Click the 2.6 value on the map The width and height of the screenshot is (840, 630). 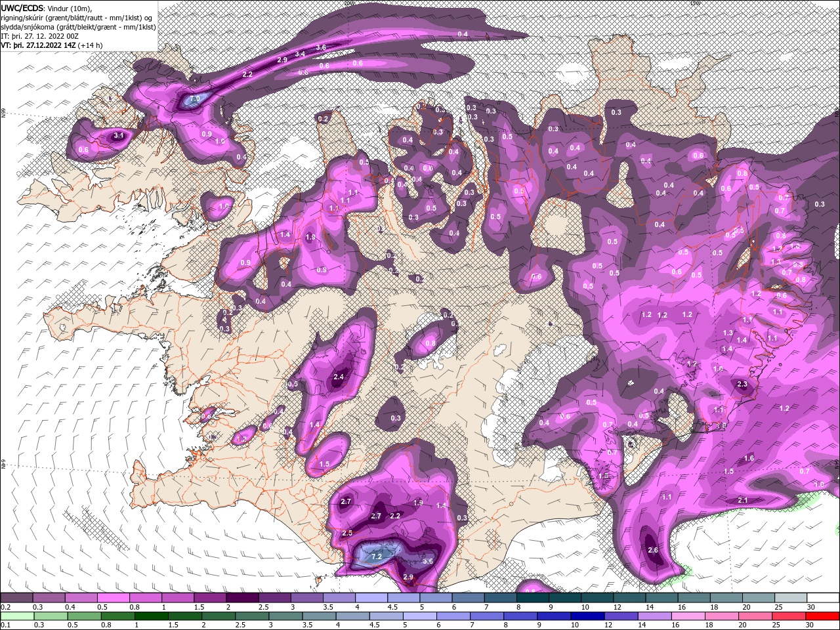pos(653,550)
